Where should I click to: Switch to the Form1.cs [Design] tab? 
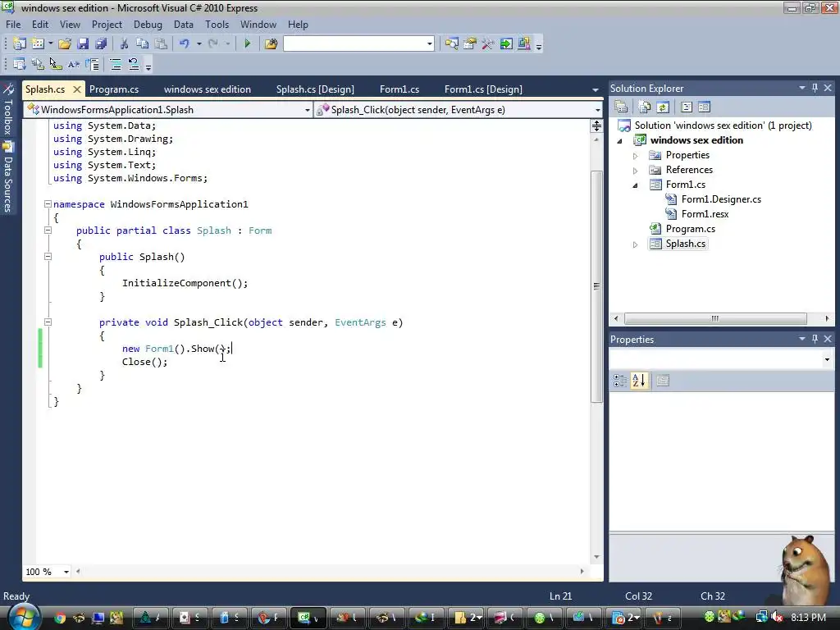(483, 89)
